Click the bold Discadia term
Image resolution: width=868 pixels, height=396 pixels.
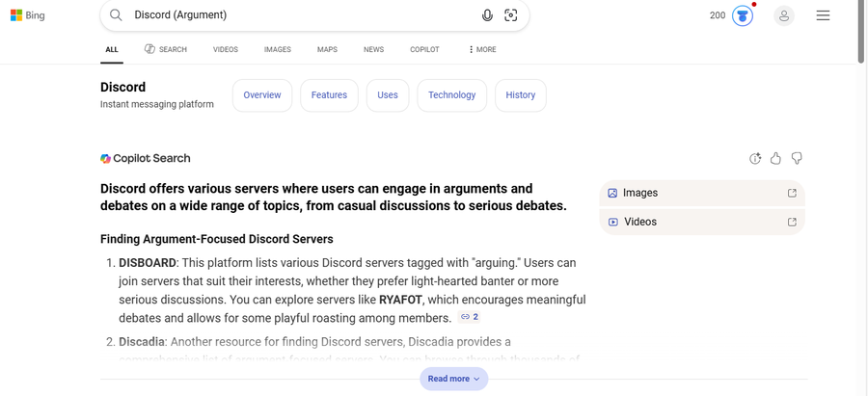click(141, 342)
